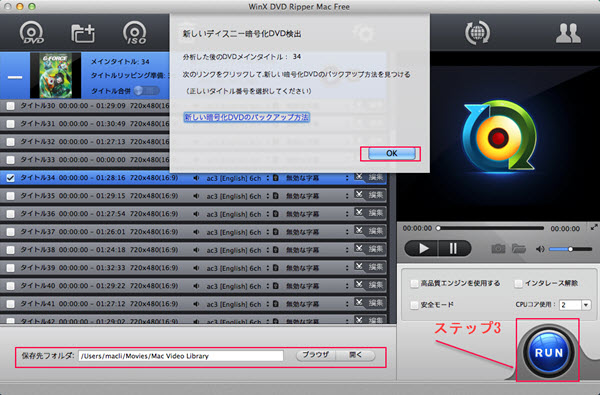Open audio track selector for タイトル38
The height and width of the screenshot is (395, 600).
(x=238, y=250)
